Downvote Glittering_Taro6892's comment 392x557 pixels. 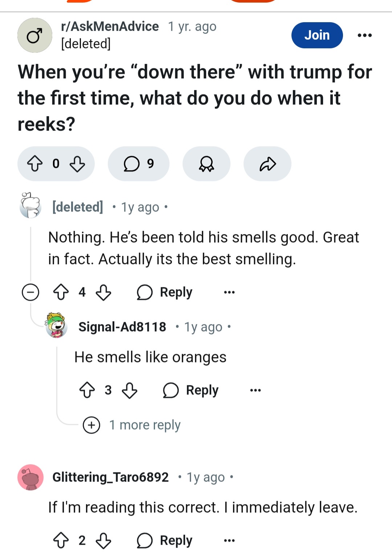[103, 540]
